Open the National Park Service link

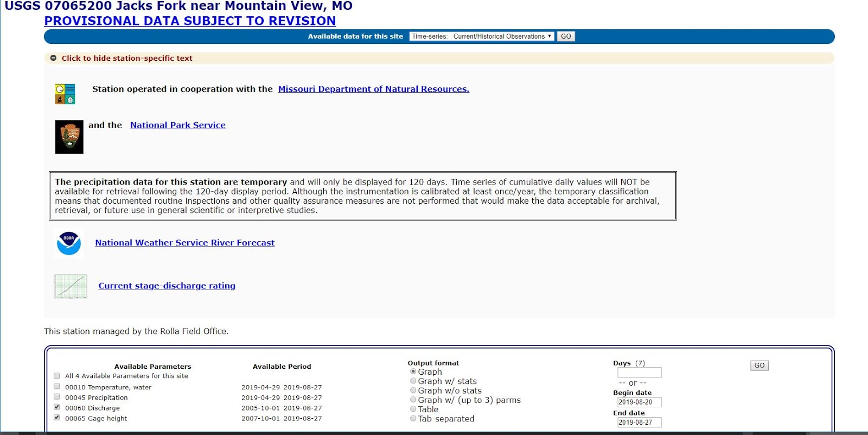(x=178, y=125)
